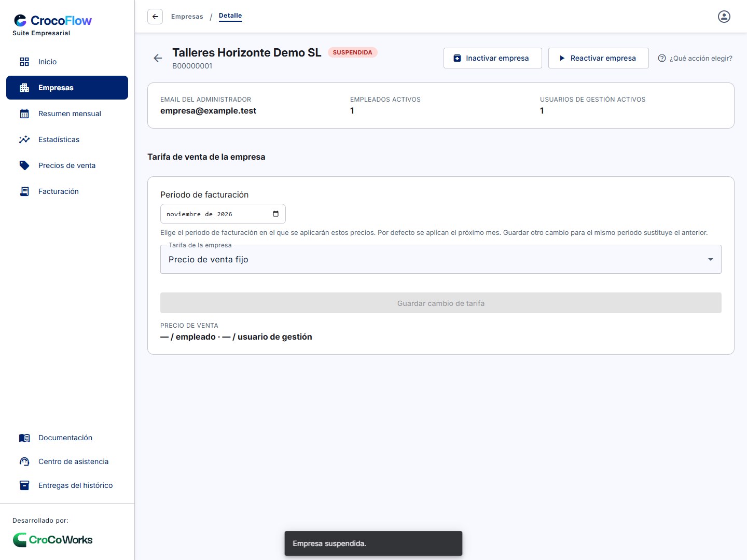Open the Documentación book icon
Screen dimensions: 747x560
24,438
